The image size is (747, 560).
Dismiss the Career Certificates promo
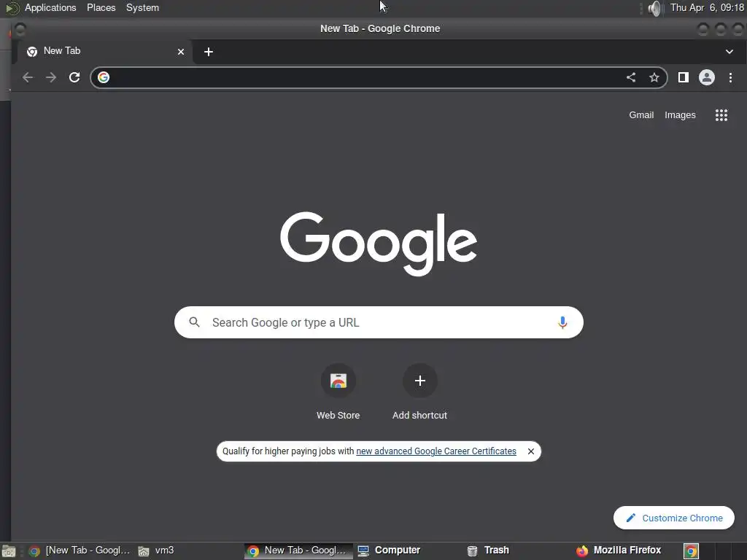[x=531, y=451]
